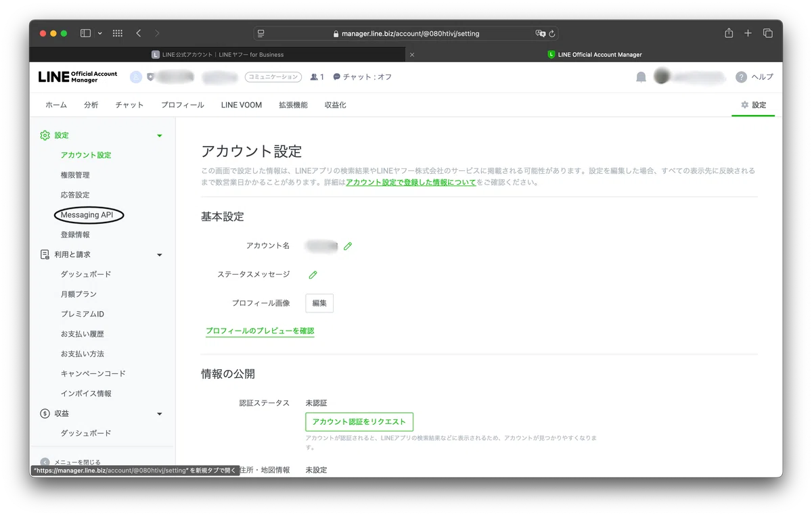Switch to the LINE公式アカウント LINEヤフー for Business tab
Viewport: 812px width, 516px height.
[218, 55]
